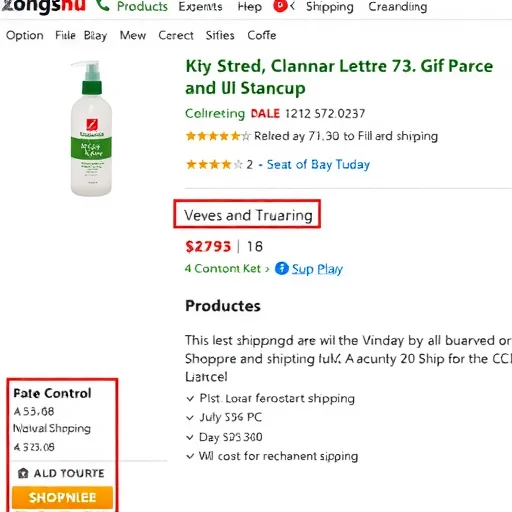
Task: Expand the Wil cost for rechanent sipping item
Action: 272,456
